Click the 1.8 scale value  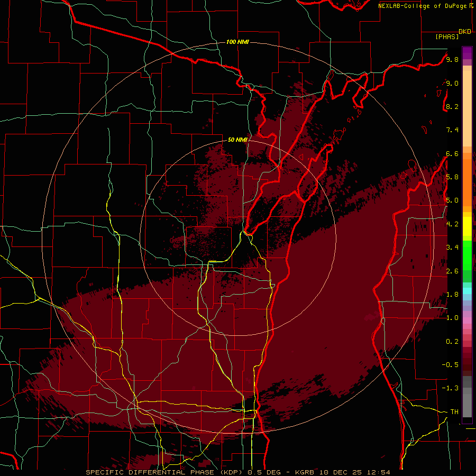(x=452, y=295)
